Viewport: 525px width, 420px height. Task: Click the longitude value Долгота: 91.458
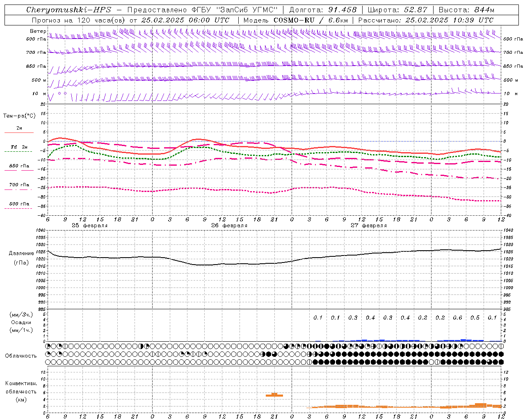(x=323, y=10)
